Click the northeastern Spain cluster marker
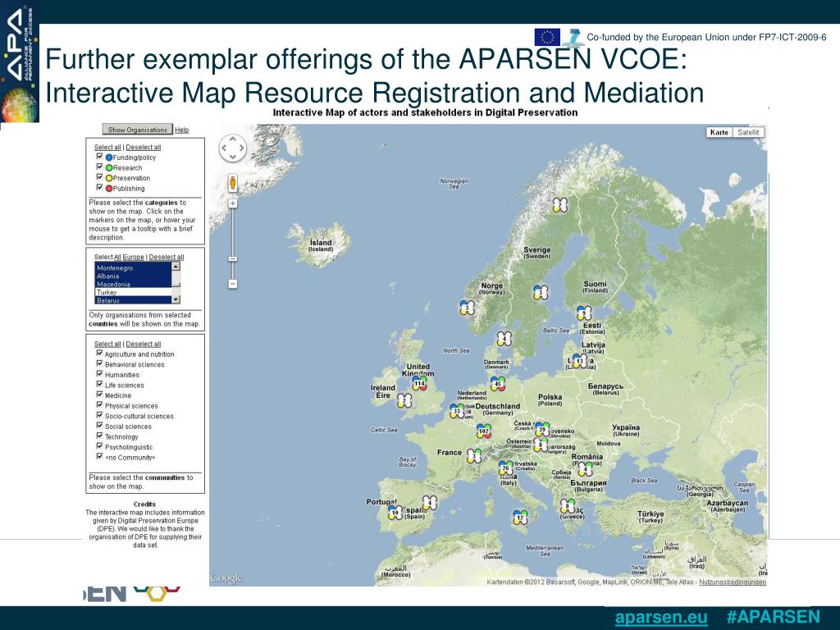 click(430, 503)
